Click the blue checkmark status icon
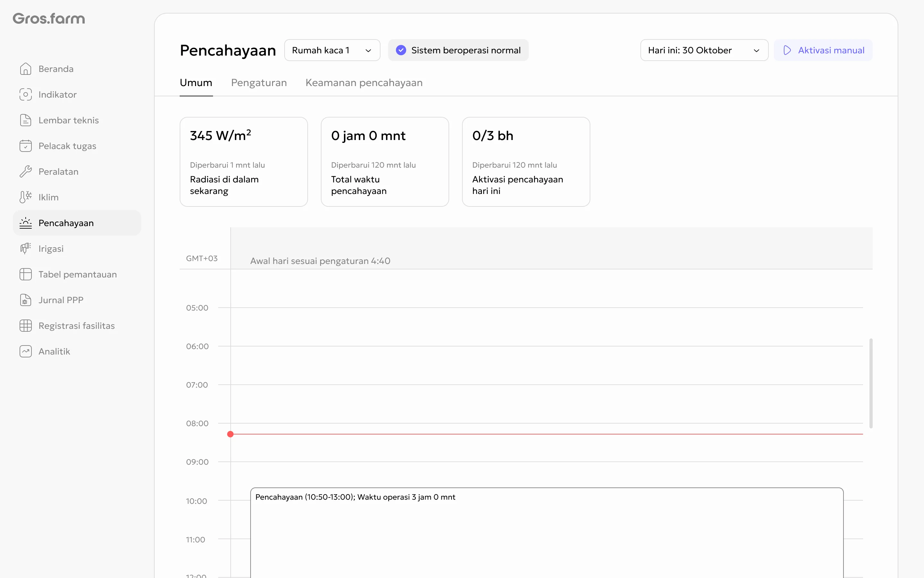 pos(401,50)
